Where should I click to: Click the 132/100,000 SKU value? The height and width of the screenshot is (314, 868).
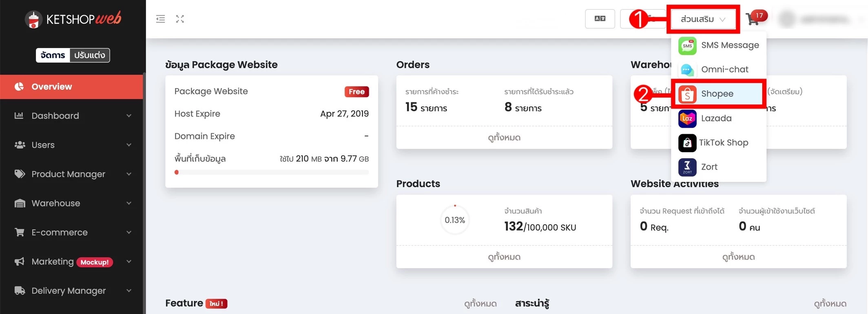click(x=540, y=226)
